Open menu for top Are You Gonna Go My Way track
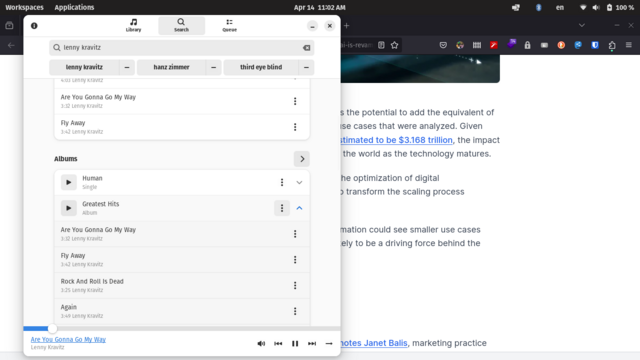The image size is (640, 360). pyautogui.click(x=295, y=101)
